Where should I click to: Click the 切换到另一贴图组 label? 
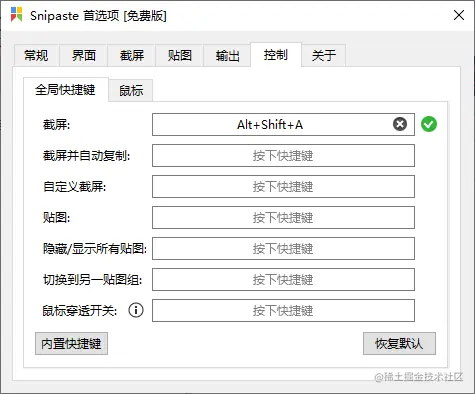click(92, 280)
